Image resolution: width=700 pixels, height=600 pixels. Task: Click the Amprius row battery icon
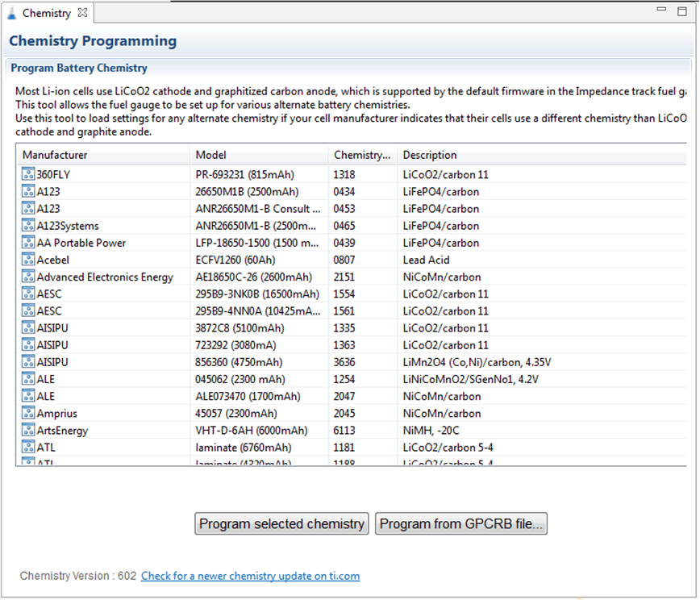(28, 413)
